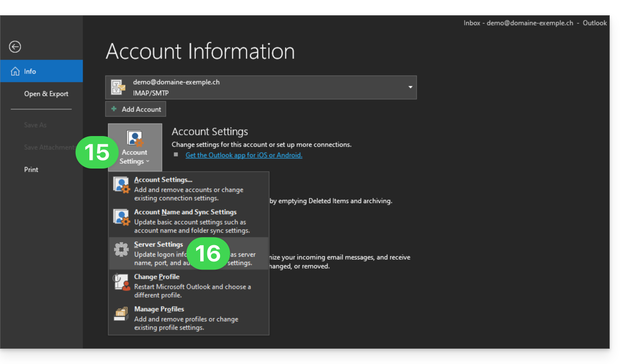Click the Account Information heading
Viewport: 625px width, 364px height.
coord(200,51)
